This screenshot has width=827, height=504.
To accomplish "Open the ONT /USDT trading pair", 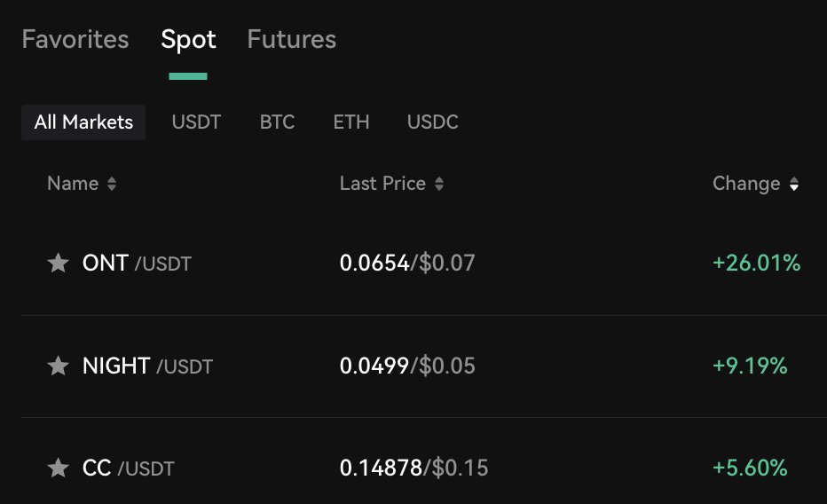I will coord(137,263).
